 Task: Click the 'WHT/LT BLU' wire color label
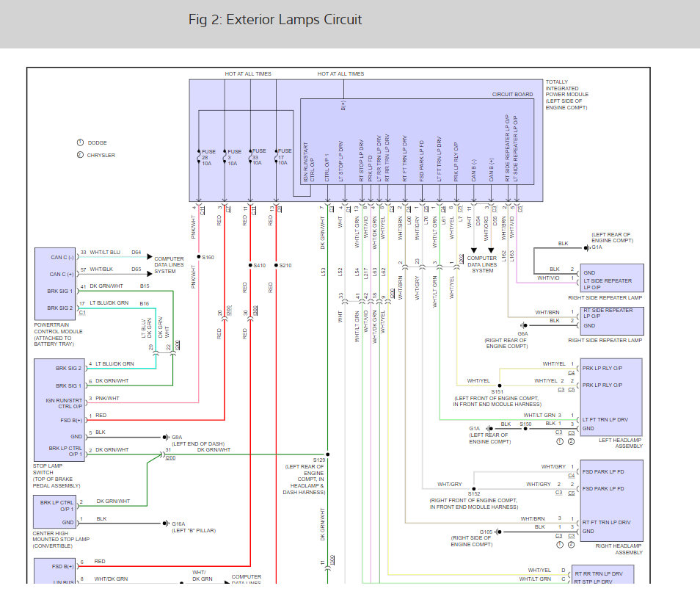pos(105,253)
